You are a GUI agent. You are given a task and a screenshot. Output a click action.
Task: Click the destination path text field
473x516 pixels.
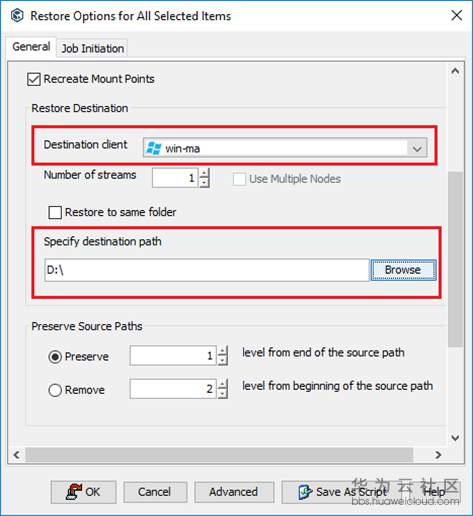pyautogui.click(x=207, y=270)
